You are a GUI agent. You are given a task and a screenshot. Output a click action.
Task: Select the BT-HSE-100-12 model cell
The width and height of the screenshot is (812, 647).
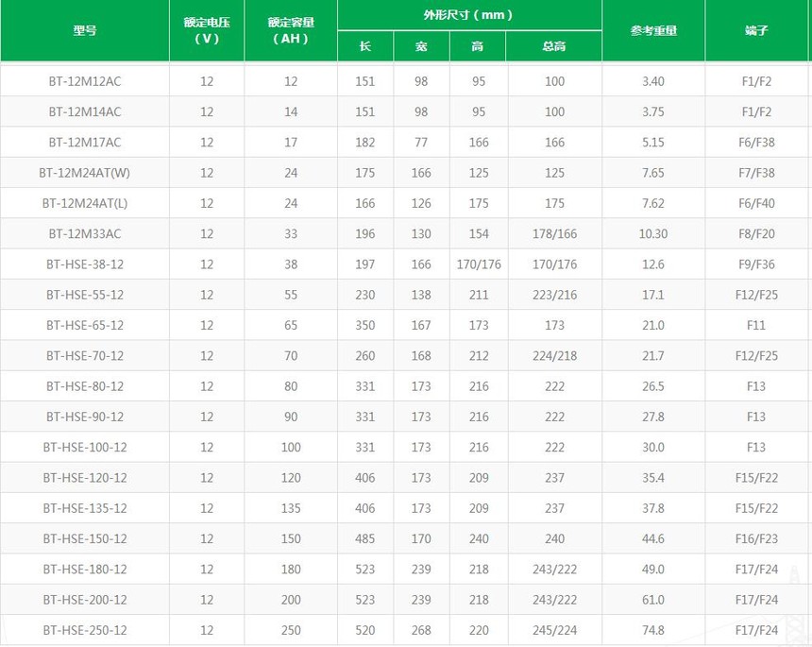[85, 448]
